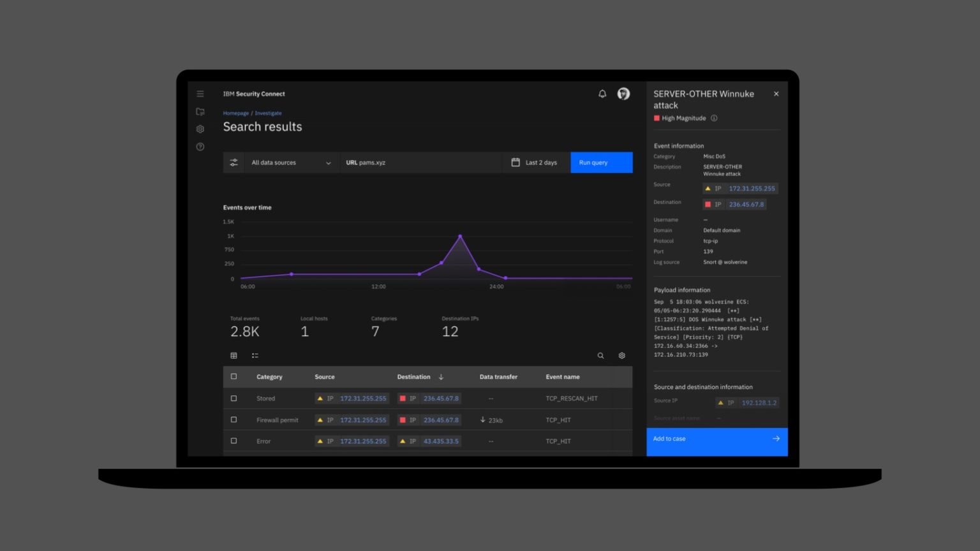
Task: Switch to table grid view icon
Action: point(234,356)
